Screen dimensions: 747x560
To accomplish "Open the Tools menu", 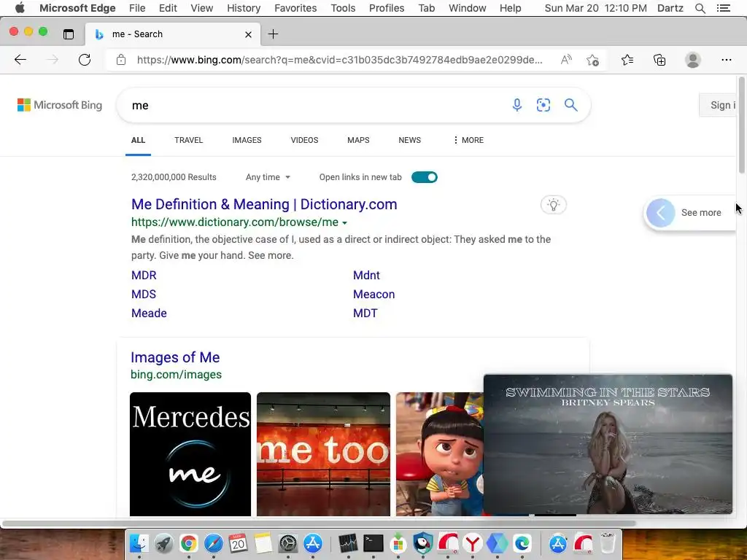I will pyautogui.click(x=343, y=8).
